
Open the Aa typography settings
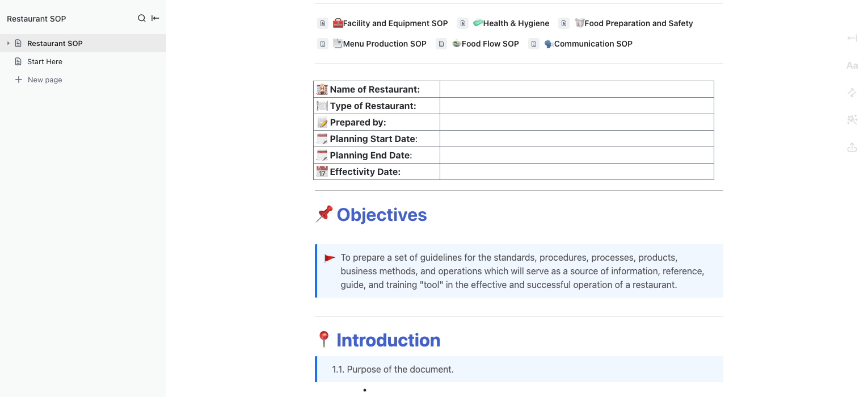coord(852,65)
